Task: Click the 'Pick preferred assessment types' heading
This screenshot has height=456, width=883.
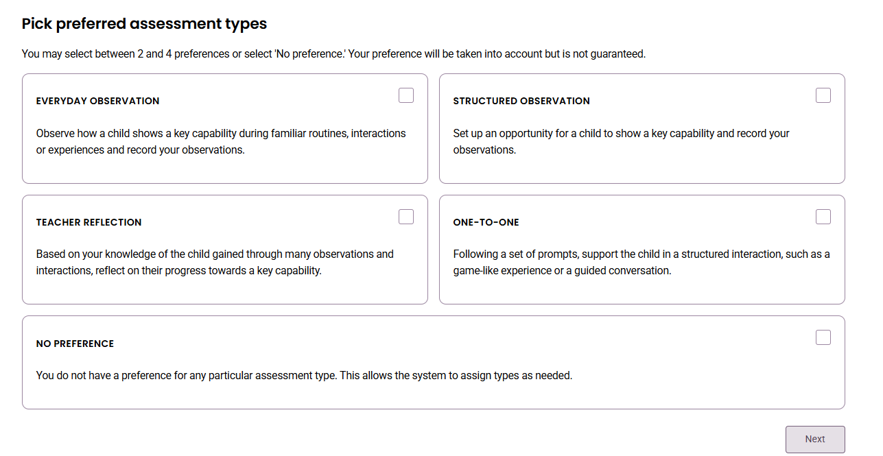Action: click(144, 24)
